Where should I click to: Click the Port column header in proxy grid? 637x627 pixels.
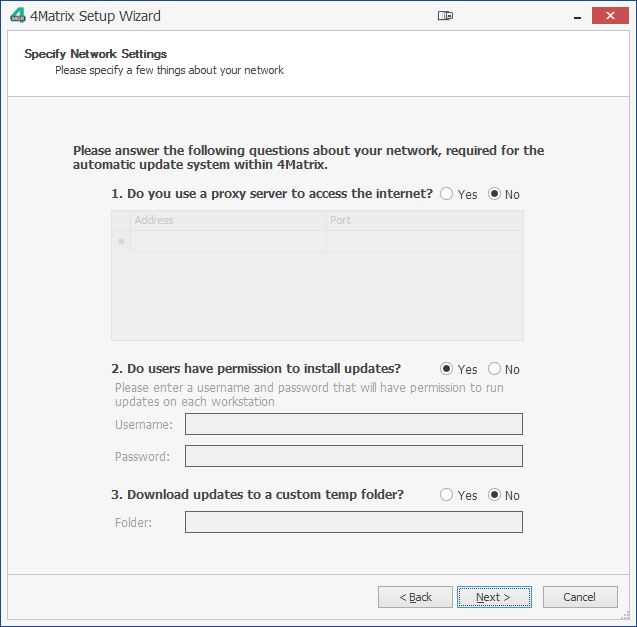[424, 220]
